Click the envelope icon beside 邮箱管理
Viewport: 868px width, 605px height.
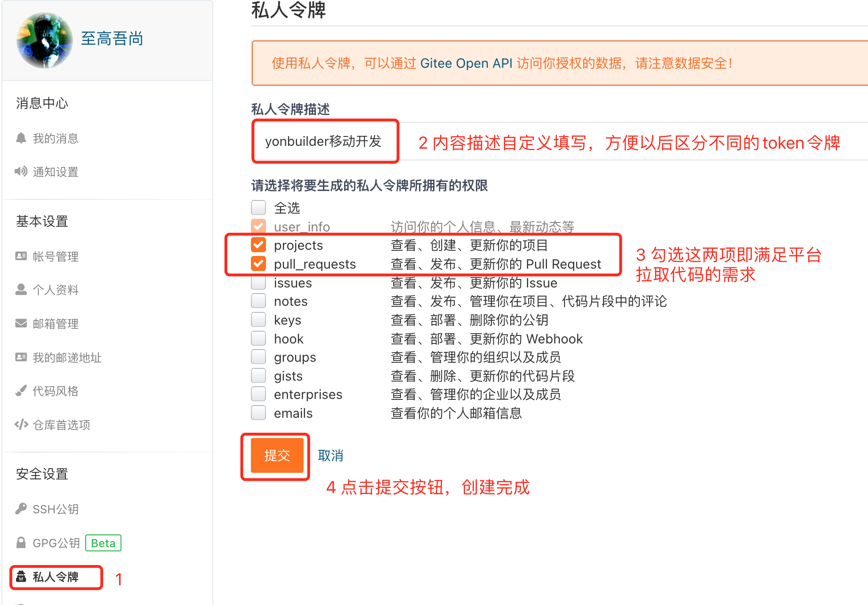click(21, 323)
